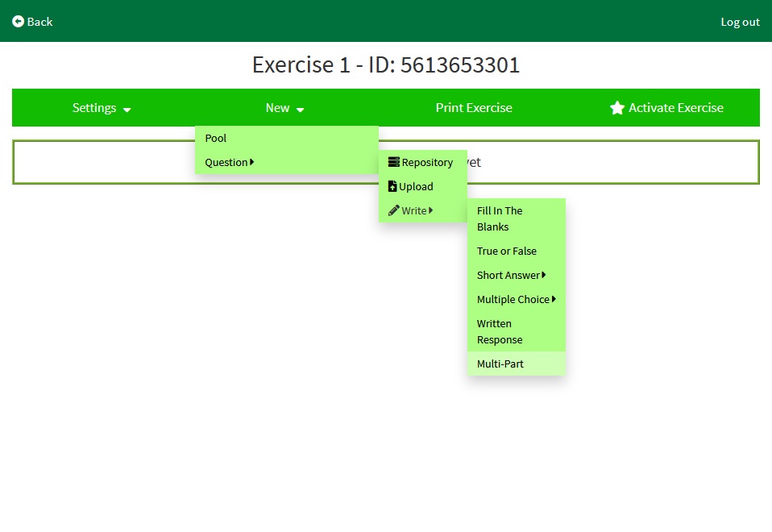Expand the Question submenu arrow
The height and width of the screenshot is (532, 772).
click(x=252, y=162)
